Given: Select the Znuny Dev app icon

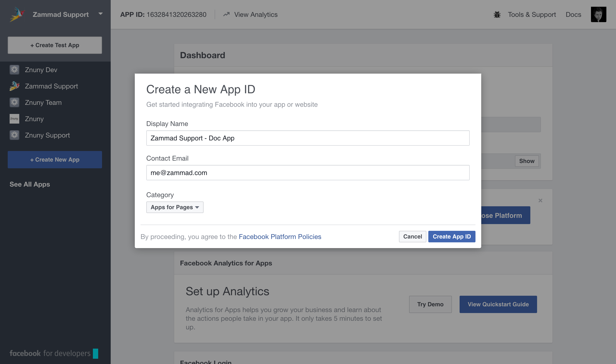Looking at the screenshot, I should click(x=14, y=70).
